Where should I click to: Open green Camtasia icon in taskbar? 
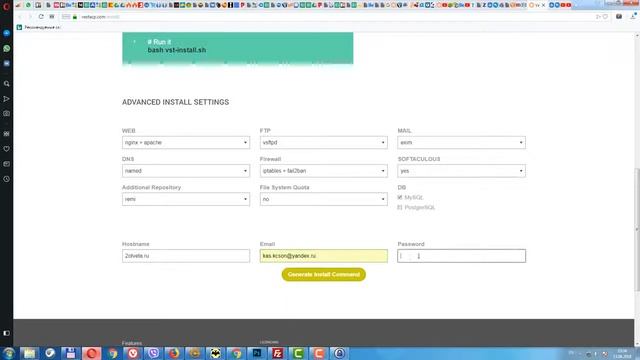(298, 353)
